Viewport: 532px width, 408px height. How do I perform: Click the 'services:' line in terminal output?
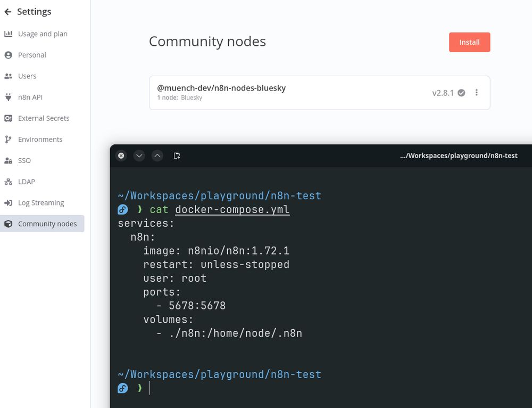[146, 223]
